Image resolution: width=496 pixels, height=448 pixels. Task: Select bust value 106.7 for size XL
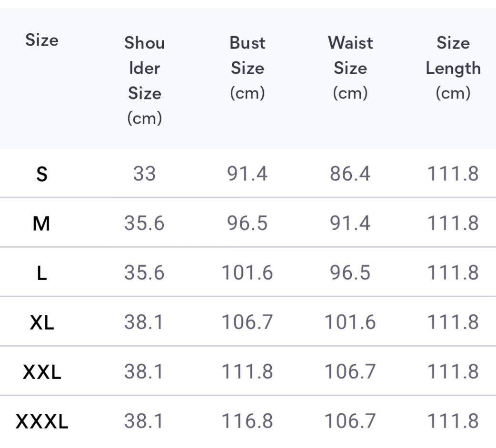tap(247, 322)
